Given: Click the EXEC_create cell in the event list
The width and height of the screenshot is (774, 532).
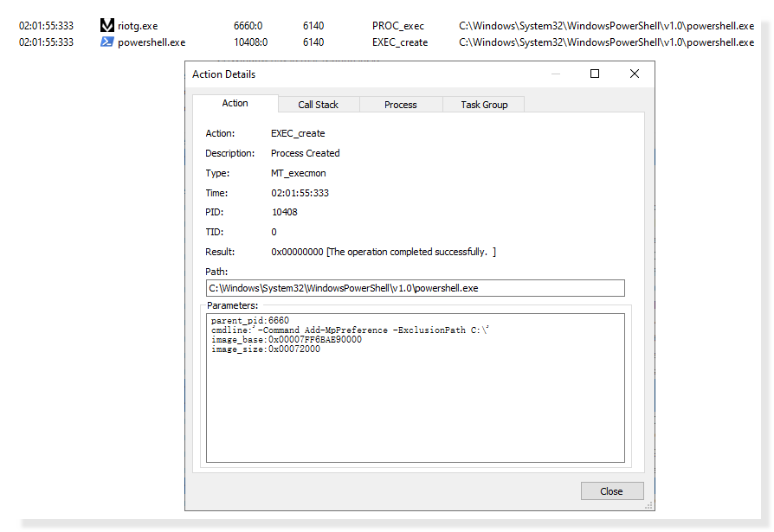Looking at the screenshot, I should click(400, 42).
